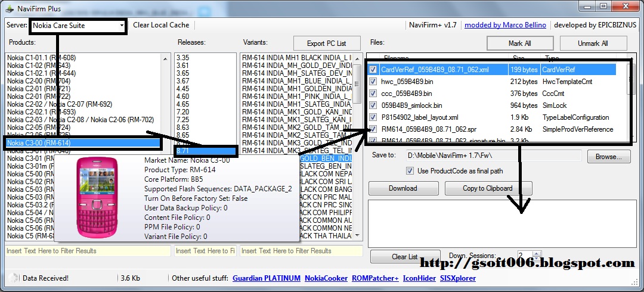Open the IconHider link
Screen dimensions: 644x292
pyautogui.click(x=419, y=278)
